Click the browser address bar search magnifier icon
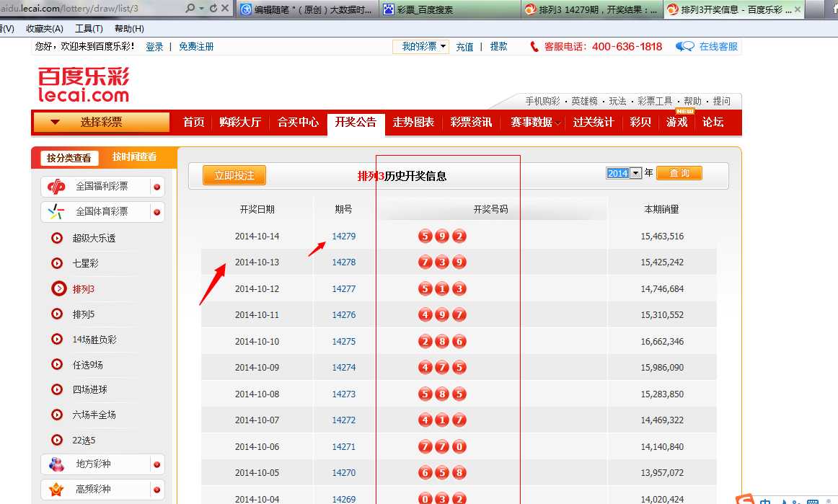Screen dimensions: 838x504 tap(190, 8)
